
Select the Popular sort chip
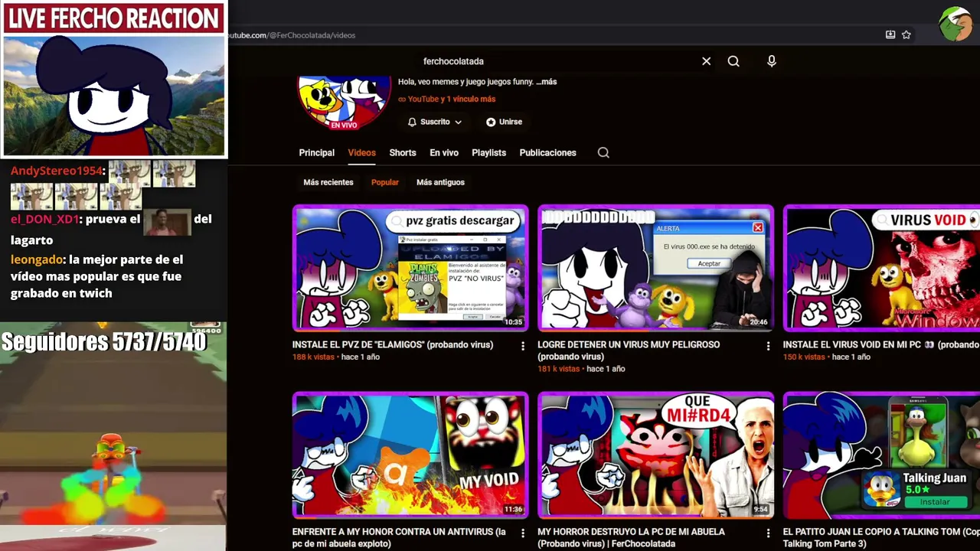pos(385,182)
